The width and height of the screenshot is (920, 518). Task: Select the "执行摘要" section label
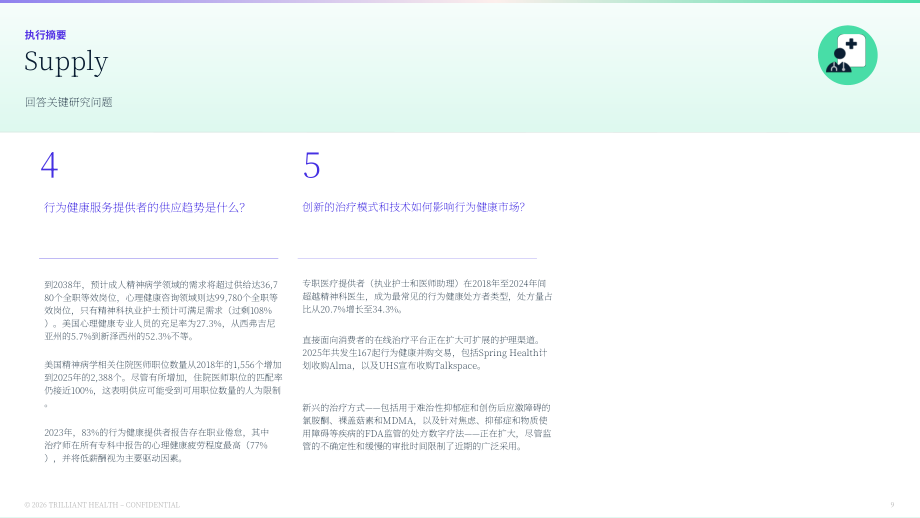click(x=45, y=35)
